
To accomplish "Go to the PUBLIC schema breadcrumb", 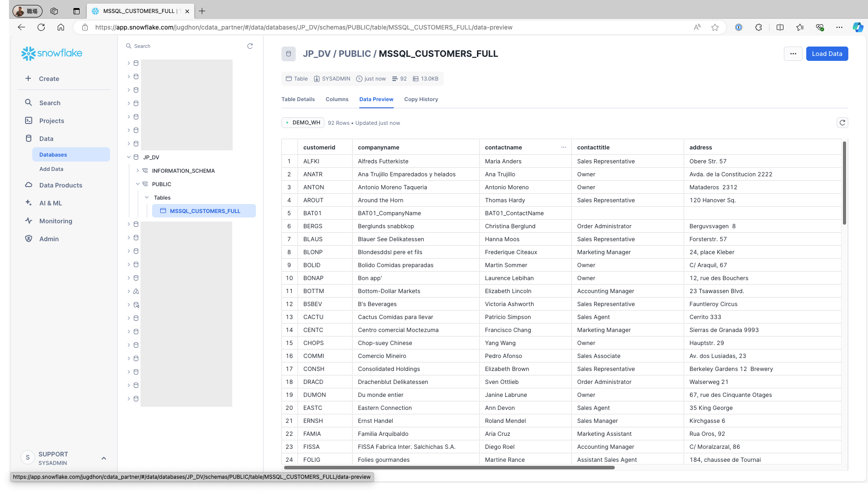I will tap(354, 54).
